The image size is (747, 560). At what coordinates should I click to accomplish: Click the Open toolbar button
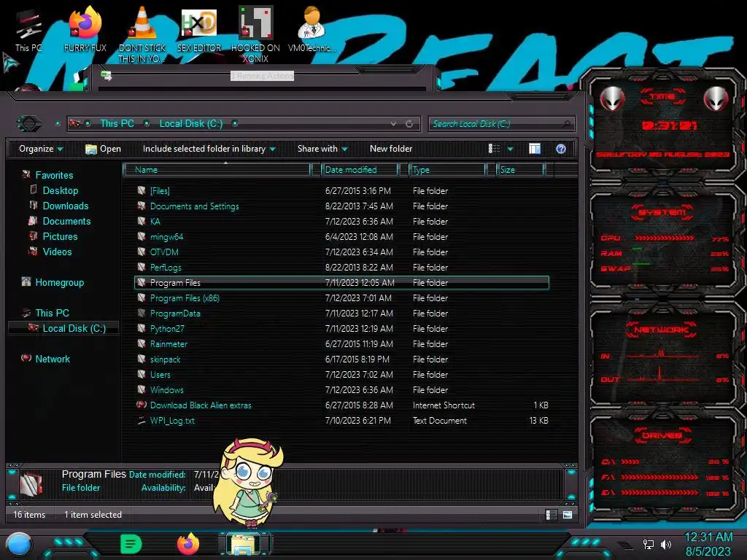point(104,149)
